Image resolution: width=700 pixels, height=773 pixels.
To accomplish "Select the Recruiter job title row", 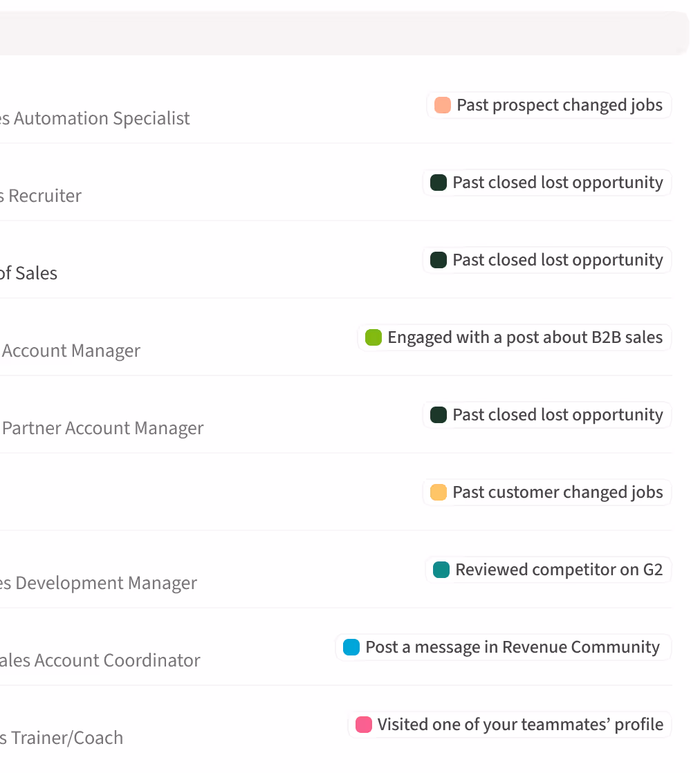I will [x=42, y=196].
